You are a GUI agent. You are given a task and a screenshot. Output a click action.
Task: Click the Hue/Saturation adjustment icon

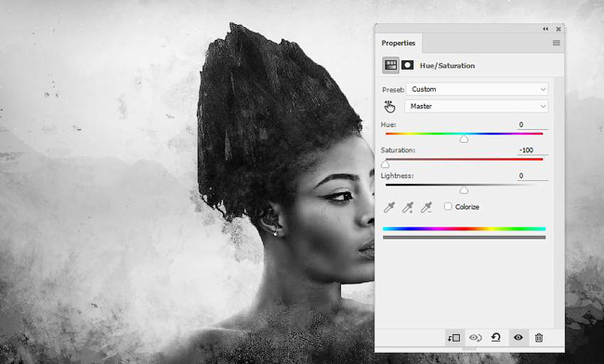[390, 65]
